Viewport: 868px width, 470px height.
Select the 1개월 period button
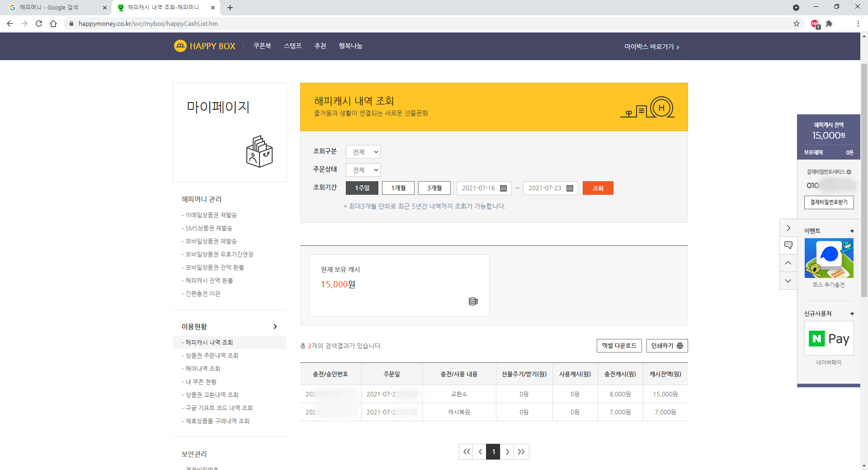(398, 188)
